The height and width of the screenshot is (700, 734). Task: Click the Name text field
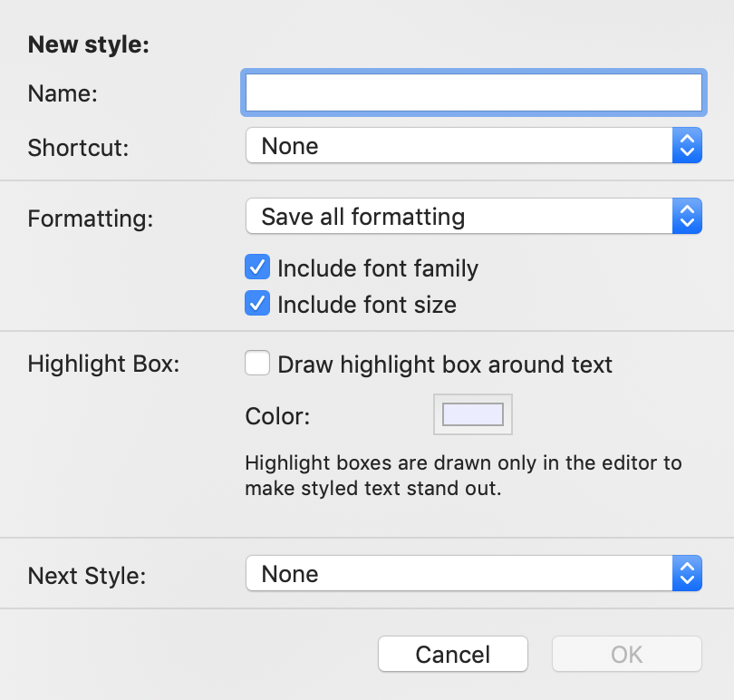[474, 92]
